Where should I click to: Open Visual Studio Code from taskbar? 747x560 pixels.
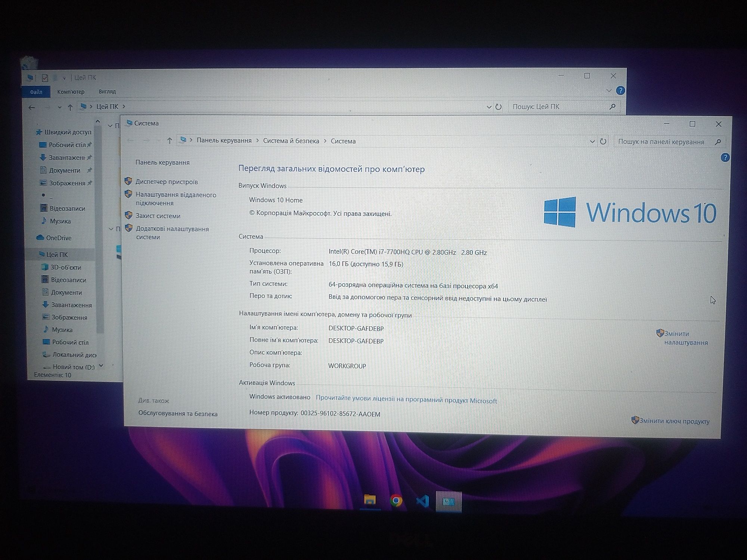tap(422, 501)
